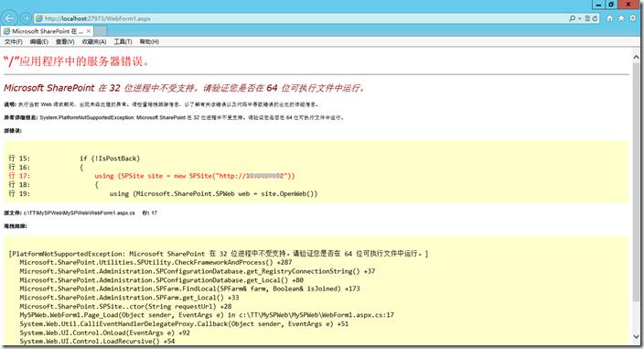
Task: Open the 文件(F) menu
Action: (x=14, y=41)
